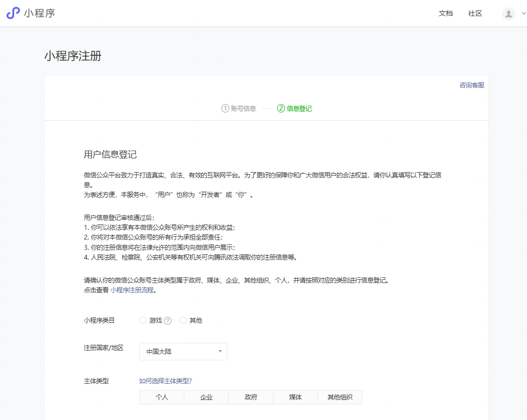Screen dimensions: 527x420
Task: Click the 注册国家/地区 label
Action: 104,348
